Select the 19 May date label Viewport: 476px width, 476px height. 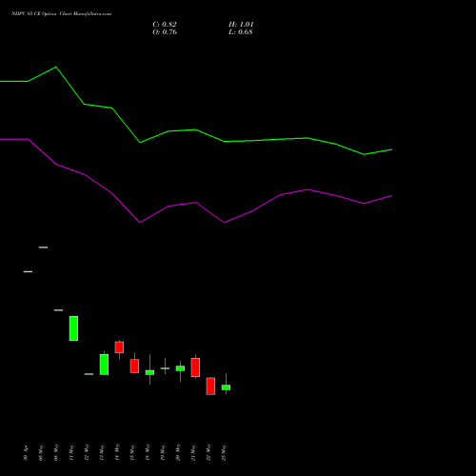[x=163, y=453]
